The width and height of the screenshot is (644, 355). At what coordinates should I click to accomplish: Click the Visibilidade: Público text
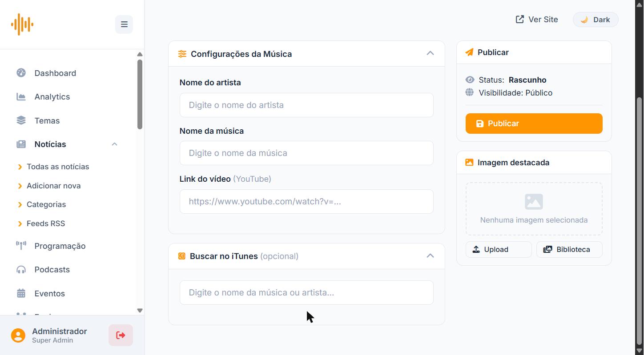click(515, 93)
